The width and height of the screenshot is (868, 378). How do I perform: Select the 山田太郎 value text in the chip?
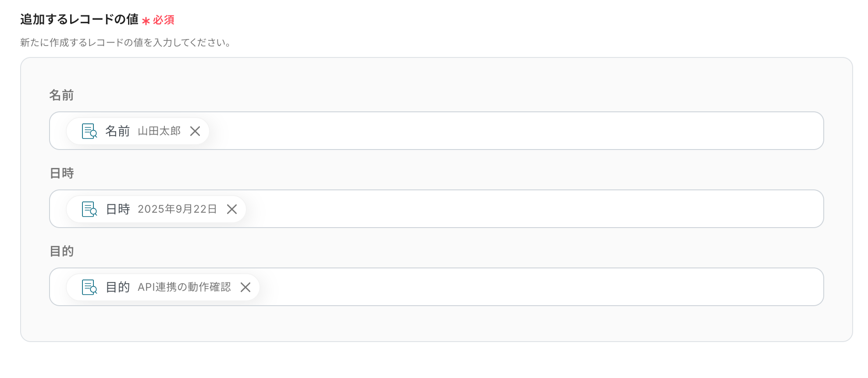[x=159, y=131]
